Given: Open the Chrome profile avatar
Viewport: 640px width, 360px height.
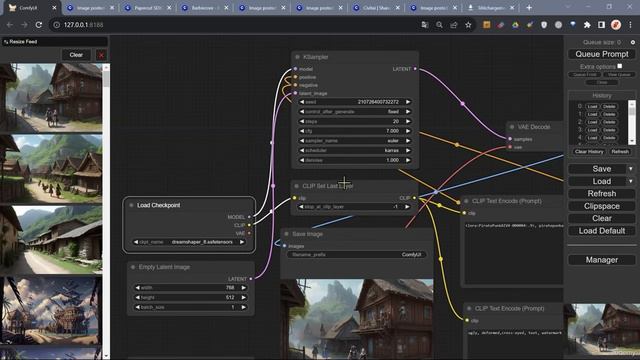Looking at the screenshot, I should pos(616,25).
